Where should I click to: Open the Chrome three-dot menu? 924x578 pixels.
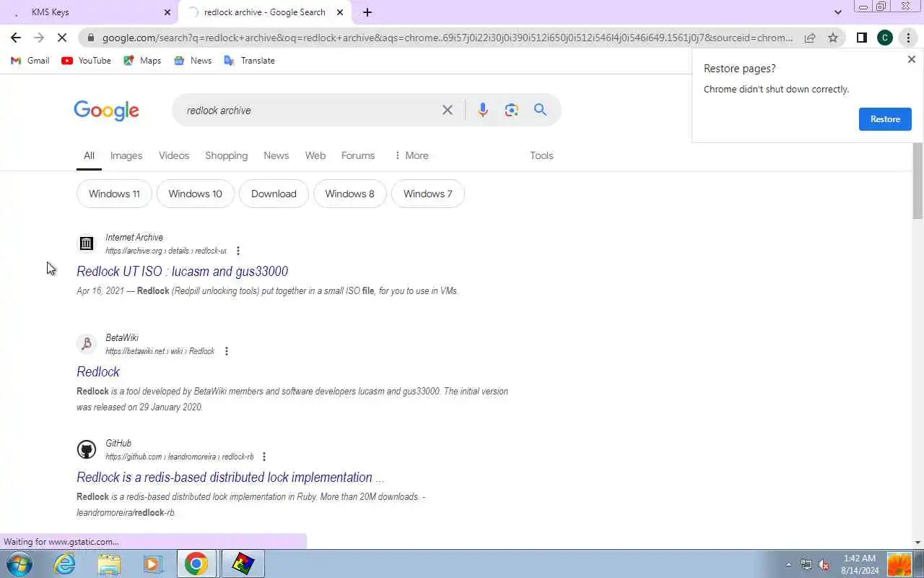tap(908, 38)
